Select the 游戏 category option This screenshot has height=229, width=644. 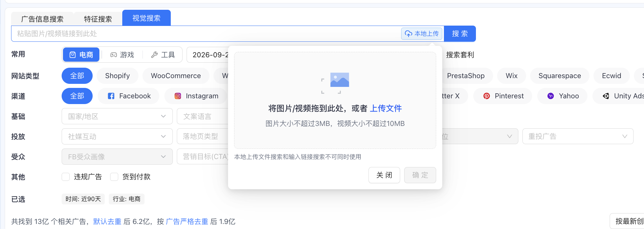[122, 55]
